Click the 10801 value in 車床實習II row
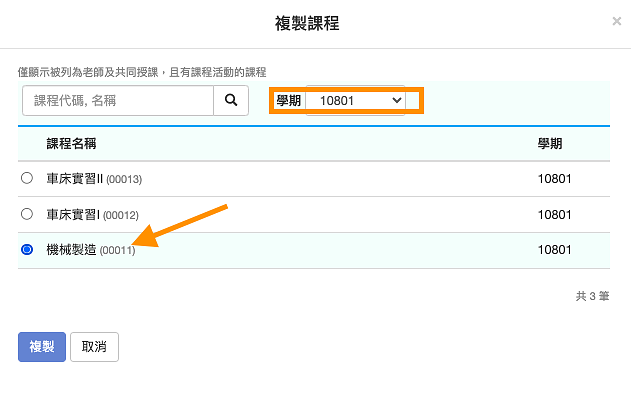Image resolution: width=631 pixels, height=395 pixels. 555,179
